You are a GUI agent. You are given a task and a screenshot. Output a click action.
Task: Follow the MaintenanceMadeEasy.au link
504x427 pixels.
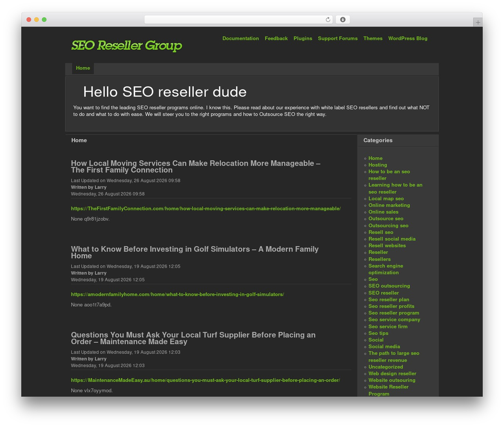pyautogui.click(x=206, y=380)
